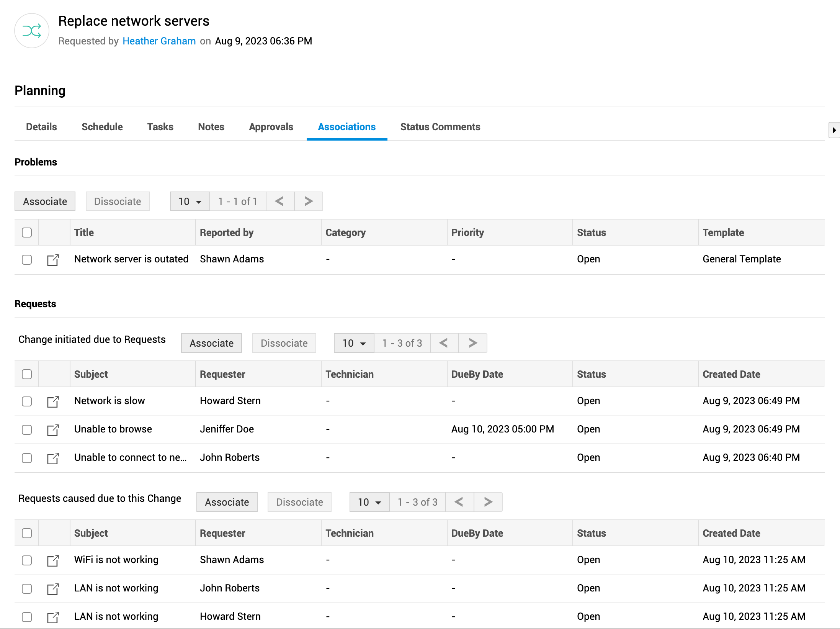Viewport: 840px width, 629px height.
Task: Open John Roberts LAN request popout icon
Action: coord(53,589)
